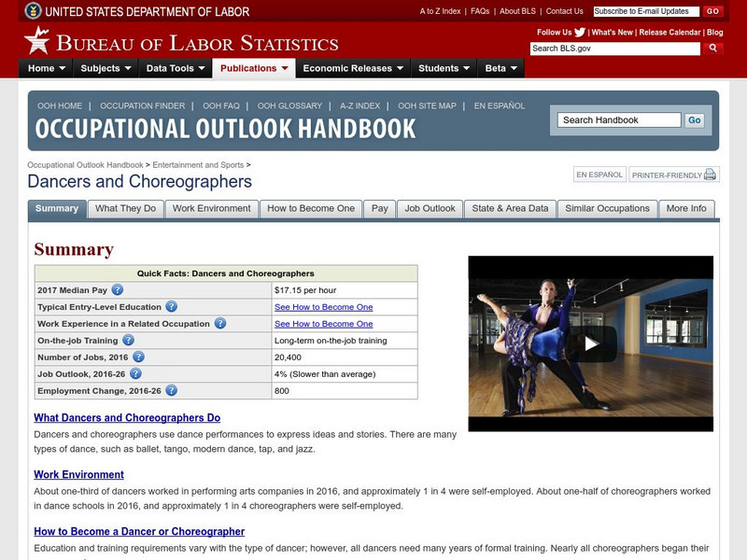Click the Work Environment heading link
Screen dimensions: 747x560
78,474
